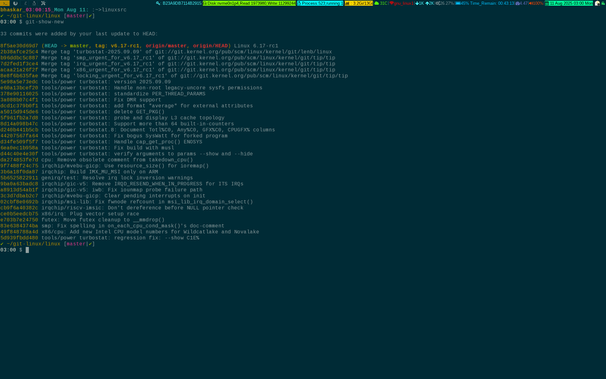Viewport: 606px width, 379px height.
Task: Click the x86_urgent_for_v6.17_rc1 merge line
Action: (x=167, y=70)
